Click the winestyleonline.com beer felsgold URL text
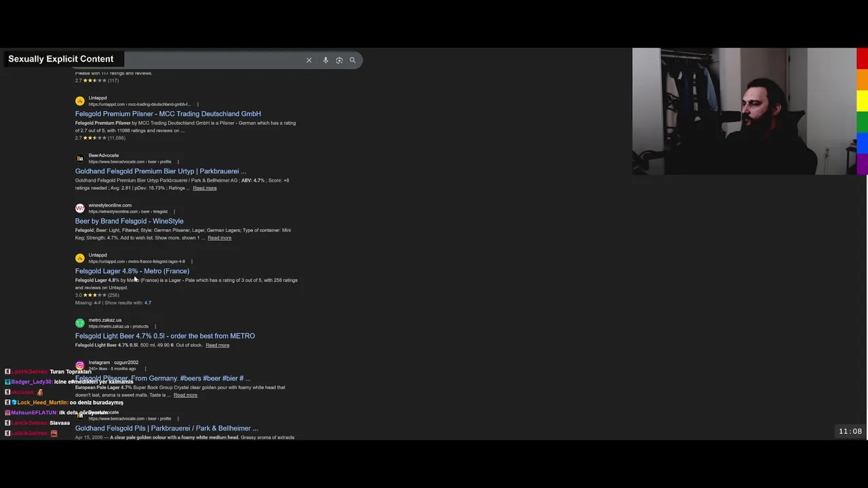 click(127, 211)
